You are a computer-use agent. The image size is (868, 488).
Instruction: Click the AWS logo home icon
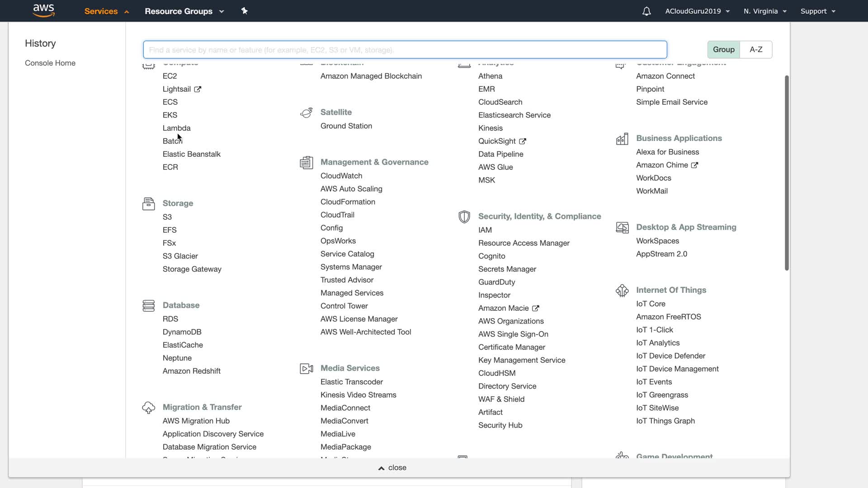(44, 10)
